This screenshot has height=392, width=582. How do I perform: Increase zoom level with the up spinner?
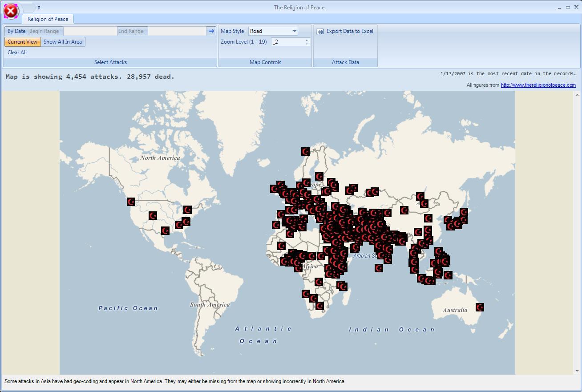coord(307,40)
